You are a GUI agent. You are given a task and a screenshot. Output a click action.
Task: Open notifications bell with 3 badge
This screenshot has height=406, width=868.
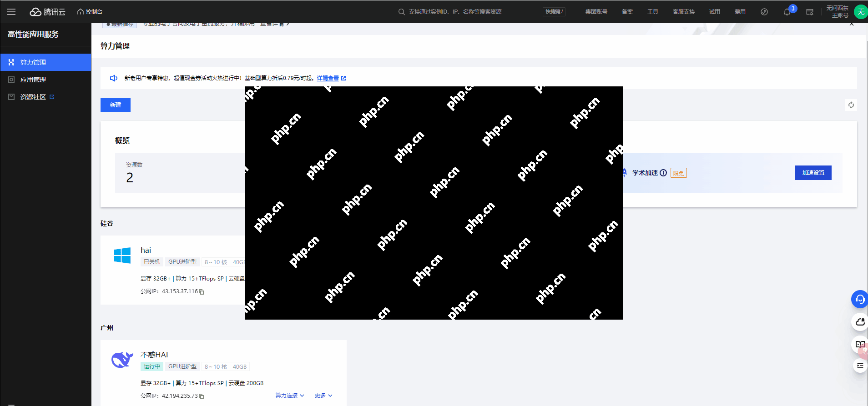point(787,12)
